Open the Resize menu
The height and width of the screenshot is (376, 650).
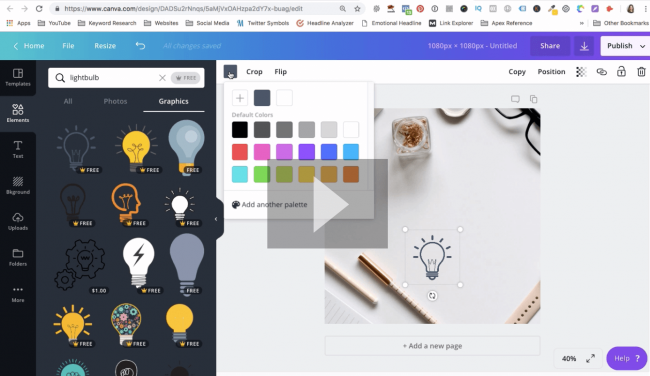click(x=105, y=46)
